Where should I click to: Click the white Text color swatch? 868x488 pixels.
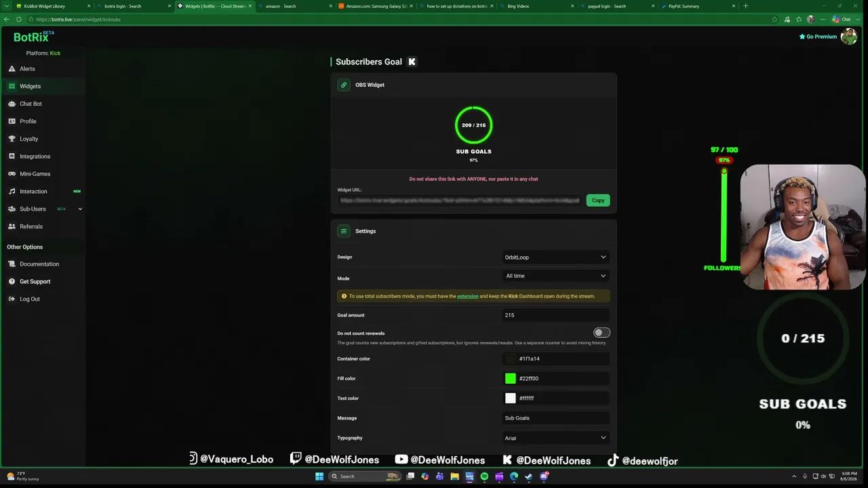pyautogui.click(x=511, y=398)
